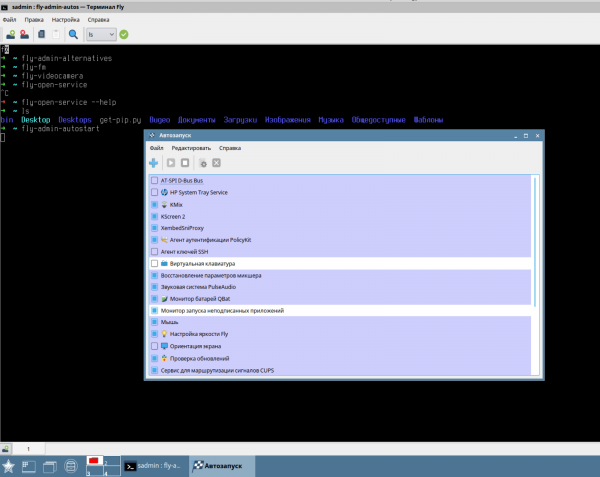The width and height of the screenshot is (600, 477).
Task: Expand the 'ls' command dropdown in terminal toolbar
Action: coord(110,34)
